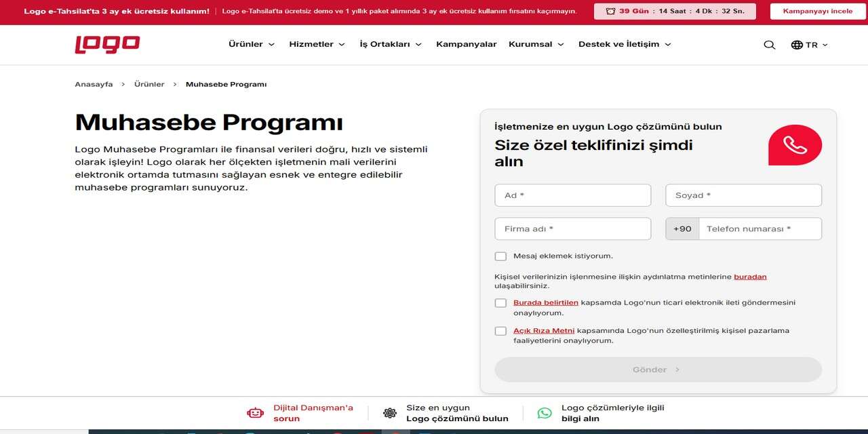Expand the Hizmetler menu
Image resolution: width=868 pixels, height=434 pixels.
click(317, 44)
